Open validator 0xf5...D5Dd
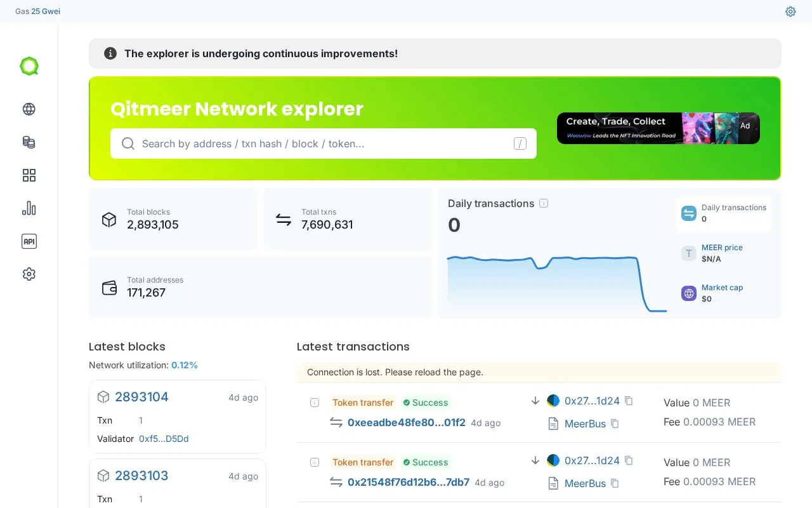Image resolution: width=812 pixels, height=508 pixels. pyautogui.click(x=164, y=439)
